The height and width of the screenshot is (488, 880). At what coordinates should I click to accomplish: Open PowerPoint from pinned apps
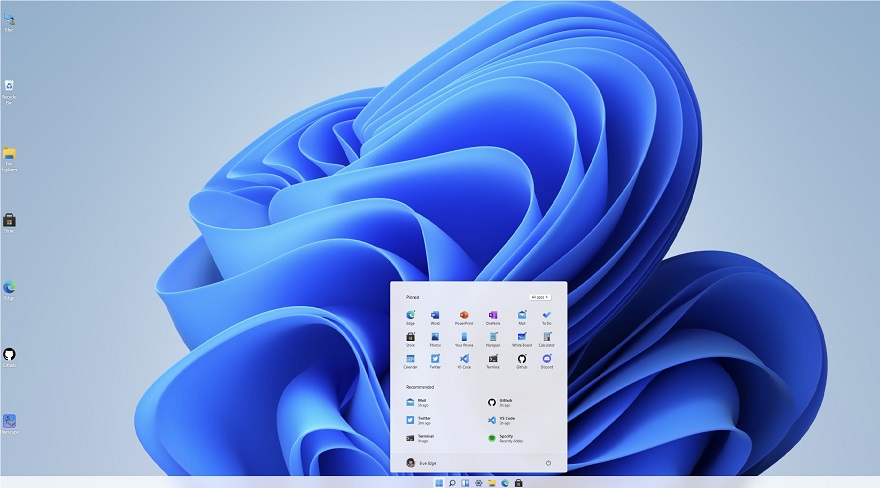464,315
